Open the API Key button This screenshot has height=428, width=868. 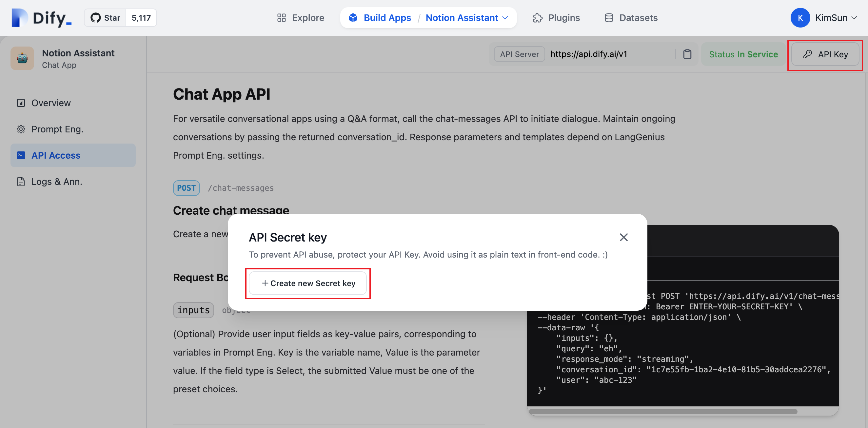tap(825, 54)
